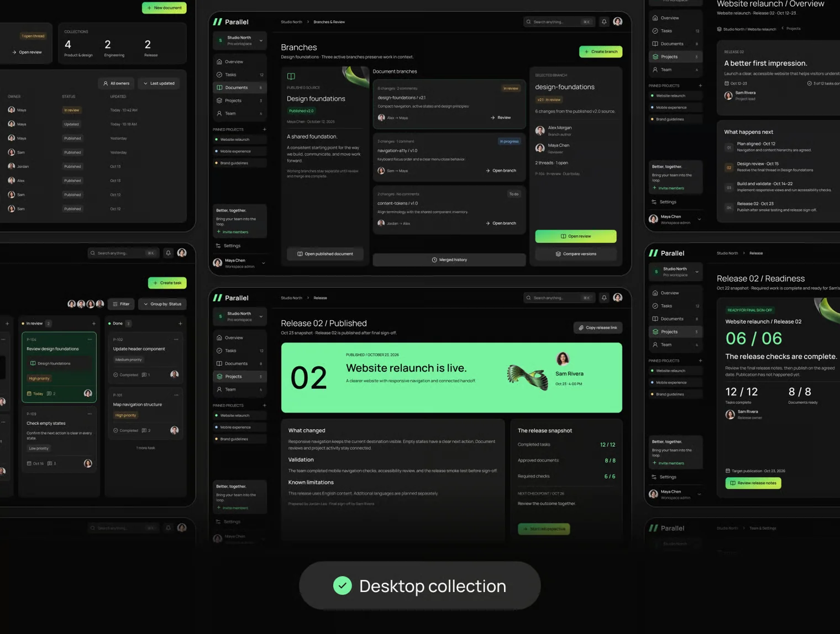The height and width of the screenshot is (634, 840).
Task: Click the notification bell in the Branches window
Action: (604, 22)
